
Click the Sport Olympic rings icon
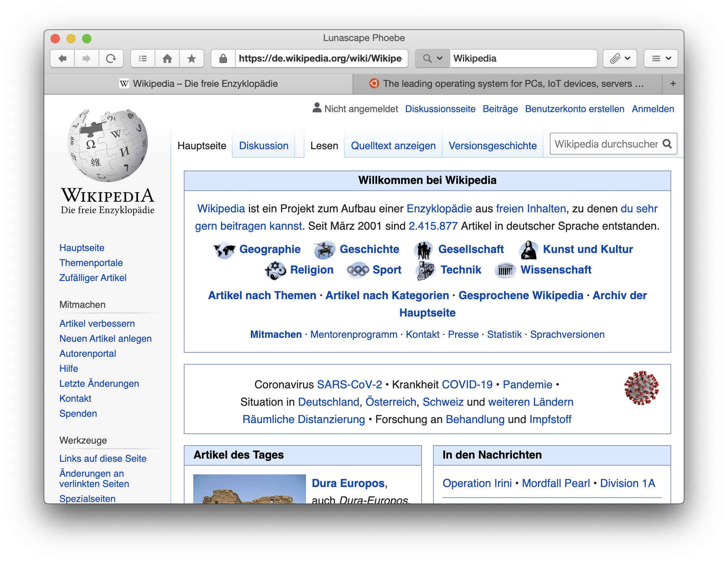click(x=358, y=270)
